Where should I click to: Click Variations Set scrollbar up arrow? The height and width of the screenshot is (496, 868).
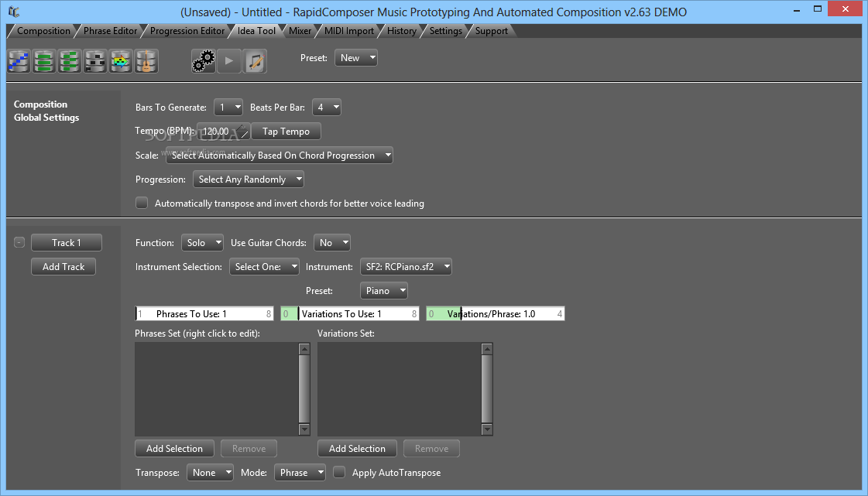point(486,348)
